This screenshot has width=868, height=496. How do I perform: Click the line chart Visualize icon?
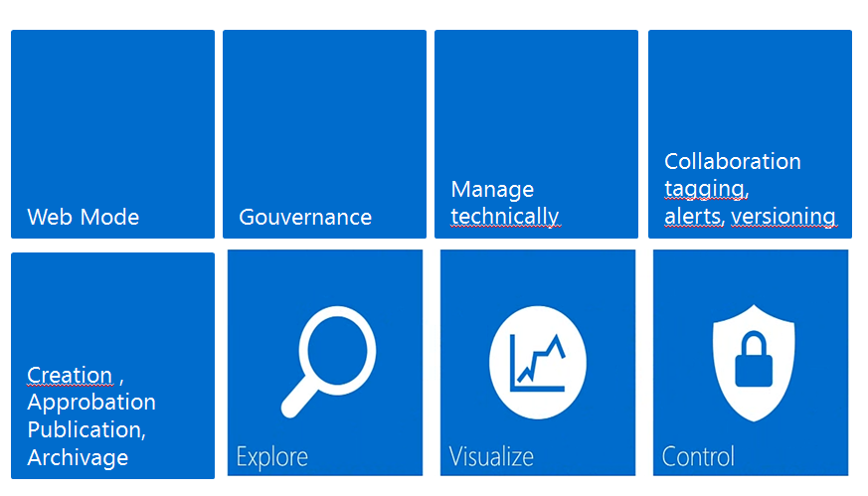pos(538,360)
